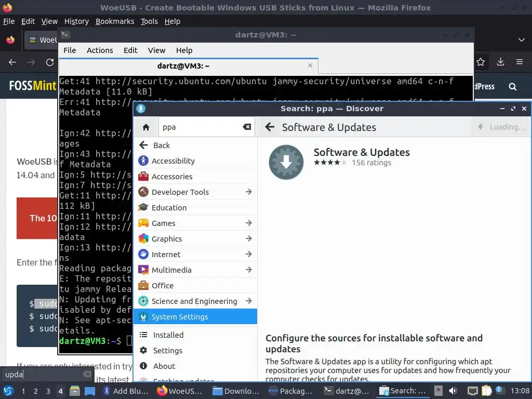The image size is (532, 399).
Task: Click the network tray icon
Action: coord(472,391)
